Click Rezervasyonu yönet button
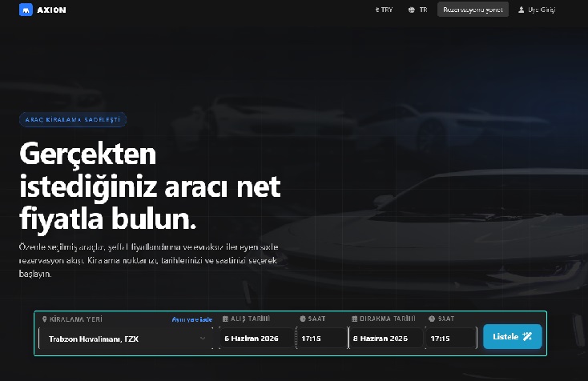Screen dimensions: 588x381 pyautogui.click(x=473, y=10)
